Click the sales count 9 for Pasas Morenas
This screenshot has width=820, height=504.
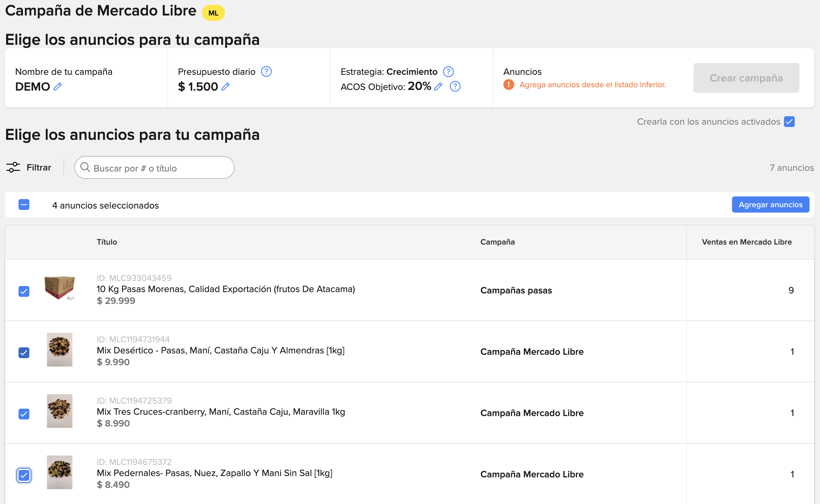click(791, 290)
